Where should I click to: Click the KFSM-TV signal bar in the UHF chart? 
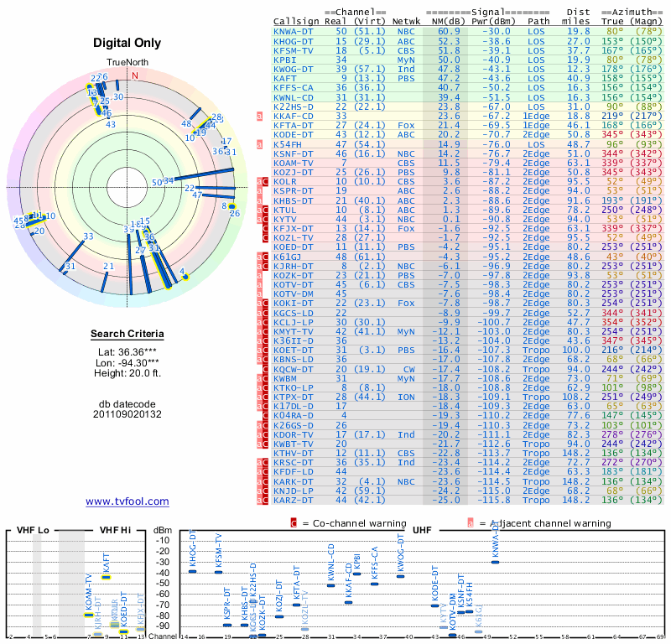[218, 572]
